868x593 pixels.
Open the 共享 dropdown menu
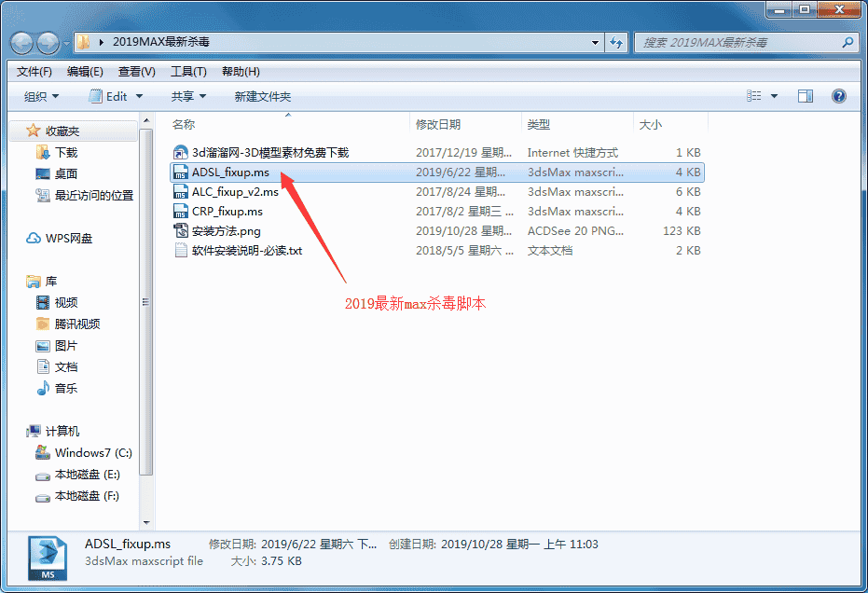(188, 96)
